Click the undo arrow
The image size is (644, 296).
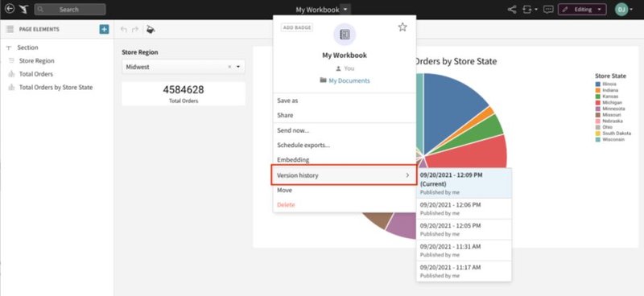pyautogui.click(x=124, y=30)
